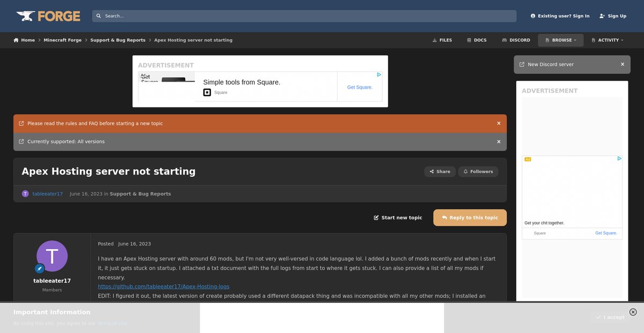The width and height of the screenshot is (644, 333).
Task: Open the small tableeater17 avatar under the title
Action: click(25, 194)
